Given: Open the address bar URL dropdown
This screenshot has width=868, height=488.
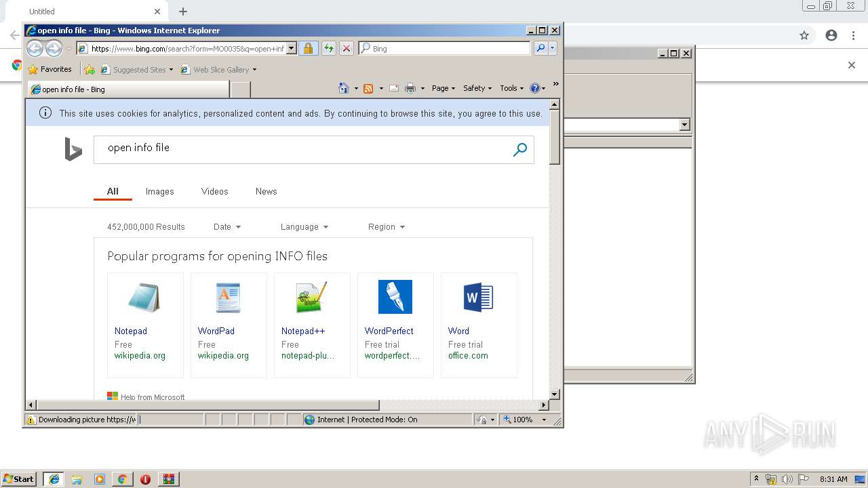Looking at the screenshot, I should [x=292, y=48].
